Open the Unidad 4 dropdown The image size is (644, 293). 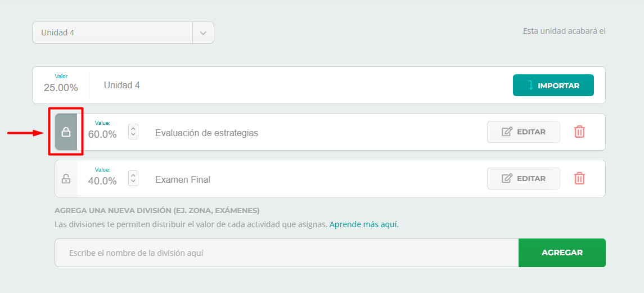pyautogui.click(x=123, y=33)
